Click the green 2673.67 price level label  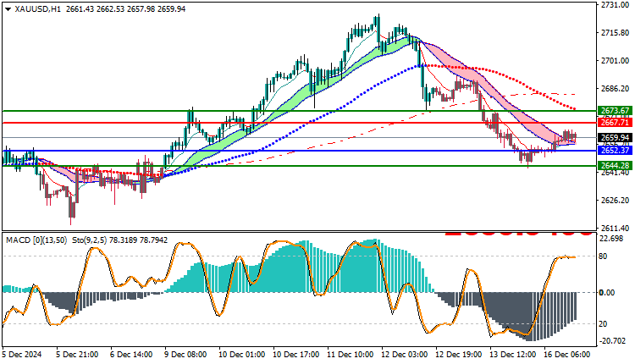pyautogui.click(x=615, y=111)
